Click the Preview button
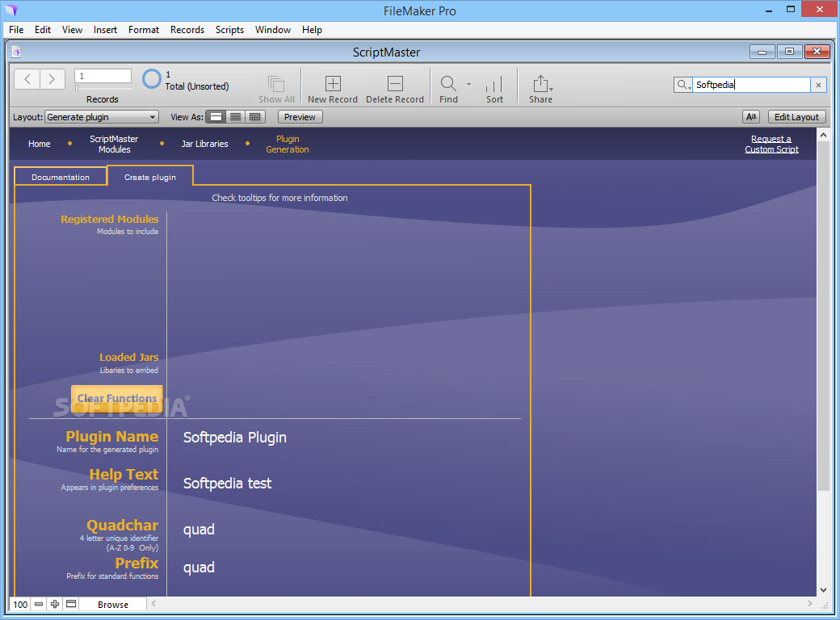The image size is (840, 620). 300,117
